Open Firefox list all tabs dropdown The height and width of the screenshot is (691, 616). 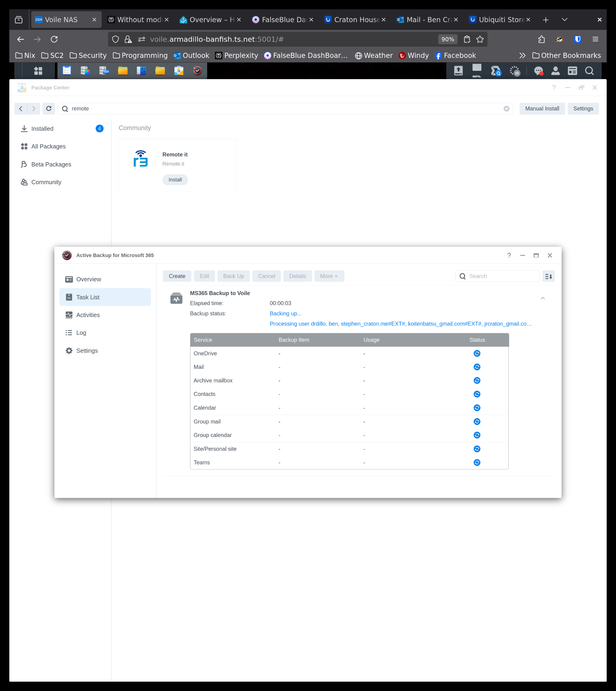[565, 20]
